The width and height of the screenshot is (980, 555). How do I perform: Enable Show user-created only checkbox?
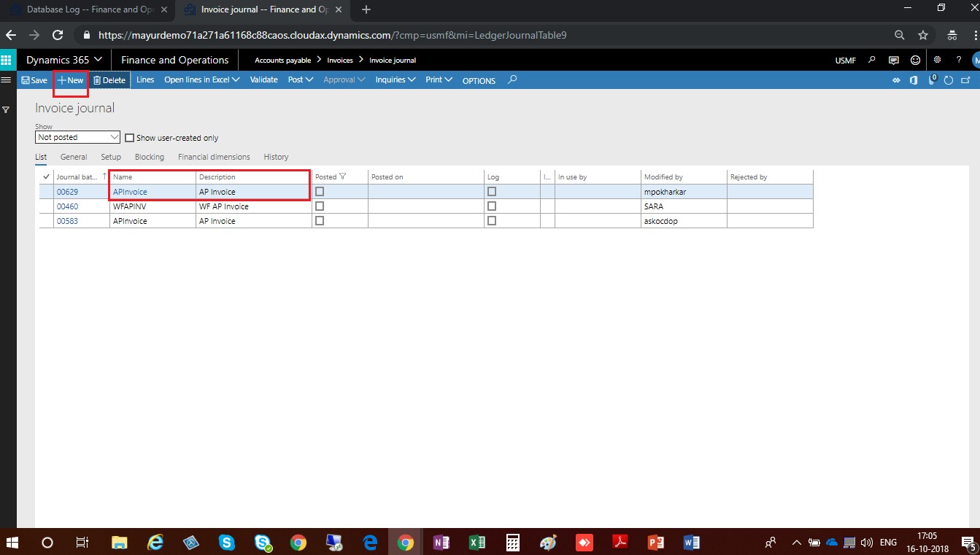(130, 138)
